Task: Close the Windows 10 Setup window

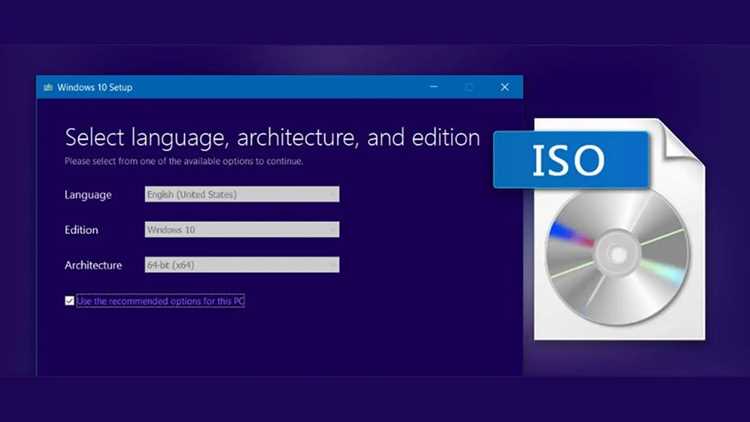Action: click(x=505, y=87)
